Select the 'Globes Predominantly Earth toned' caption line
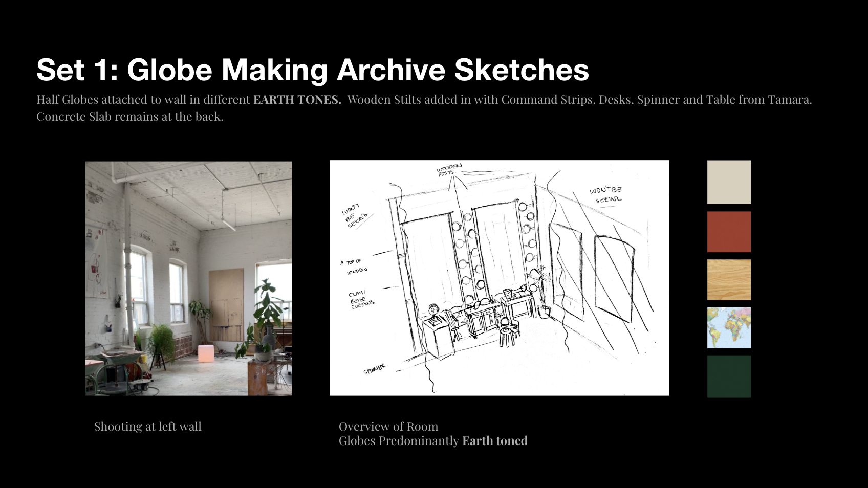The width and height of the screenshot is (868, 488). [x=433, y=440]
